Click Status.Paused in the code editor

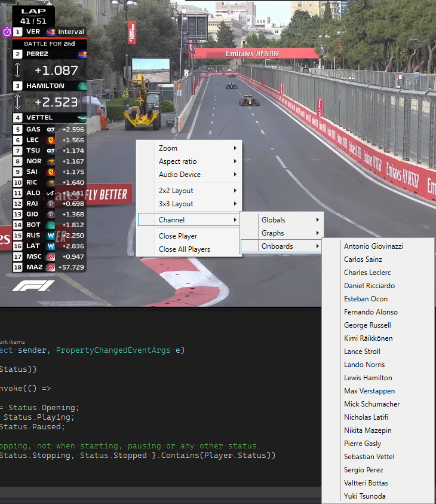pyautogui.click(x=31, y=427)
